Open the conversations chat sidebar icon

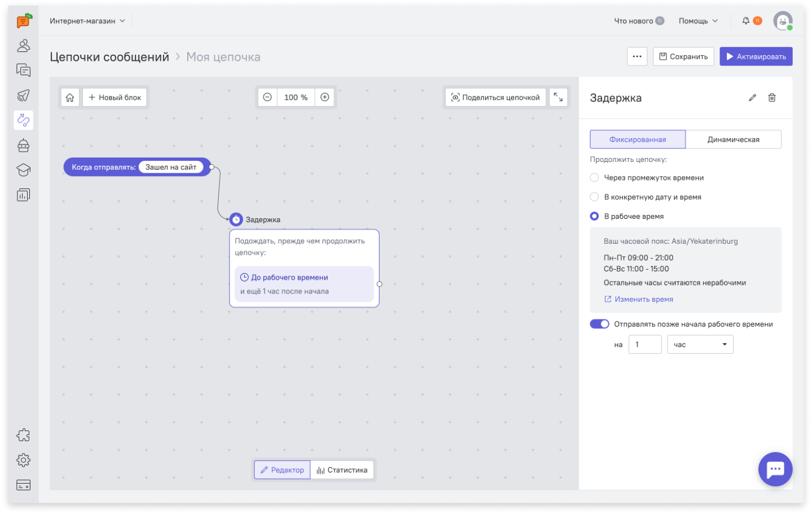pos(24,71)
